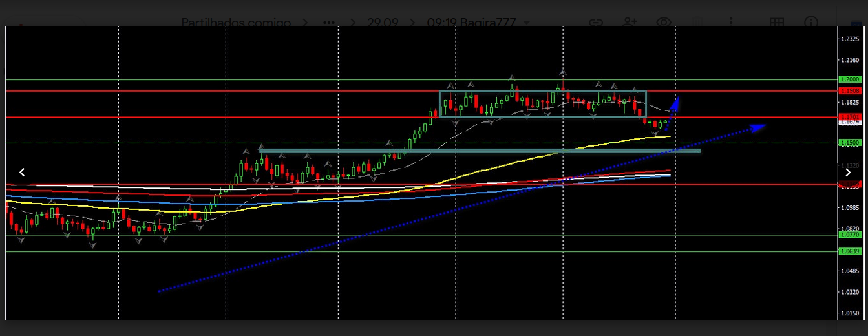Click the green 1.0770 price level label
868x336 pixels.
coord(849,235)
